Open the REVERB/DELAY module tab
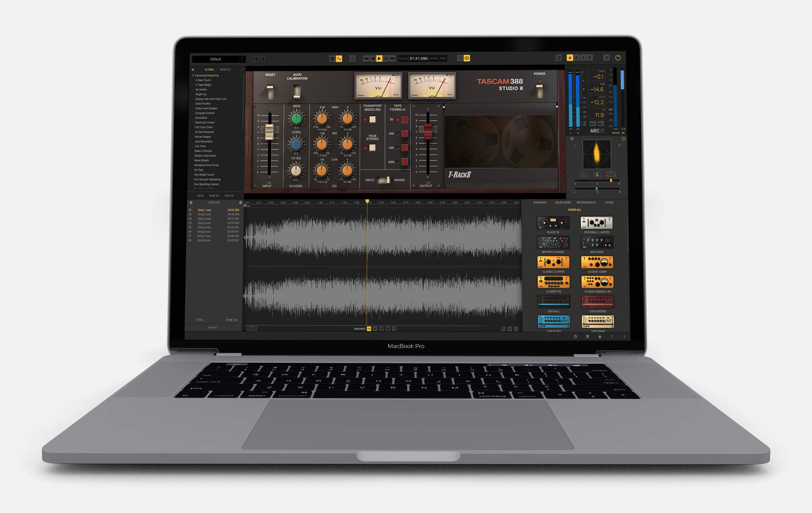This screenshot has height=513, width=812. click(586, 203)
